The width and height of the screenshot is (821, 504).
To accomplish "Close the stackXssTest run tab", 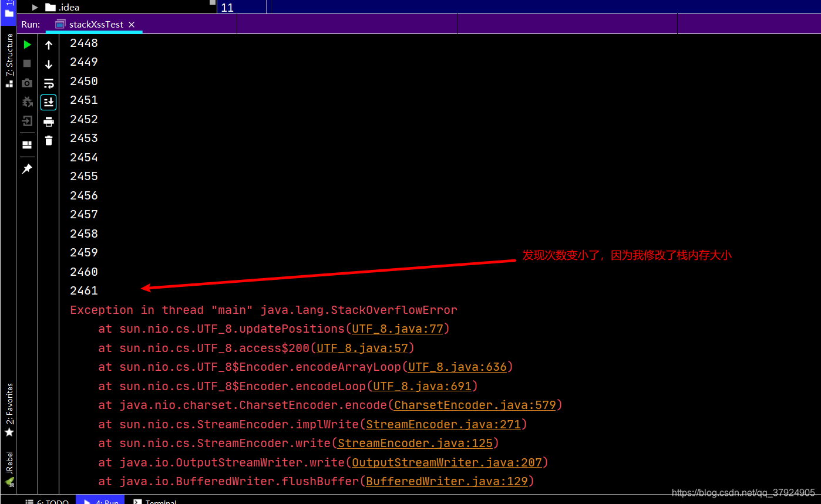I will coord(132,25).
